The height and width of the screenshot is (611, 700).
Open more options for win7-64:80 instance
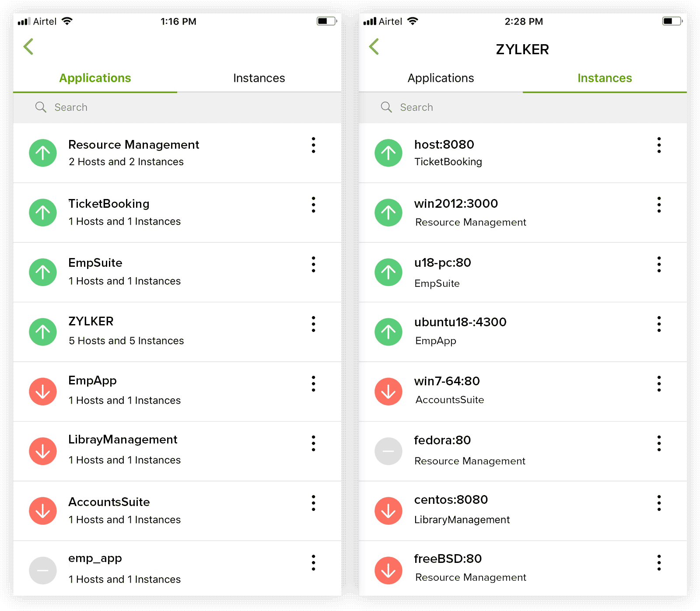tap(659, 384)
